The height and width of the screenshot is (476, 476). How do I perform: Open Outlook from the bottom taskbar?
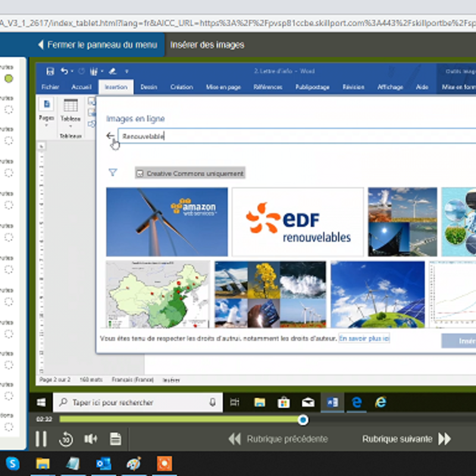(104, 464)
